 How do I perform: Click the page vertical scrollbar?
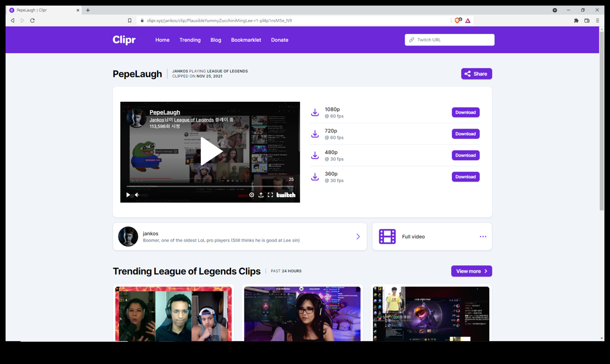[602, 121]
